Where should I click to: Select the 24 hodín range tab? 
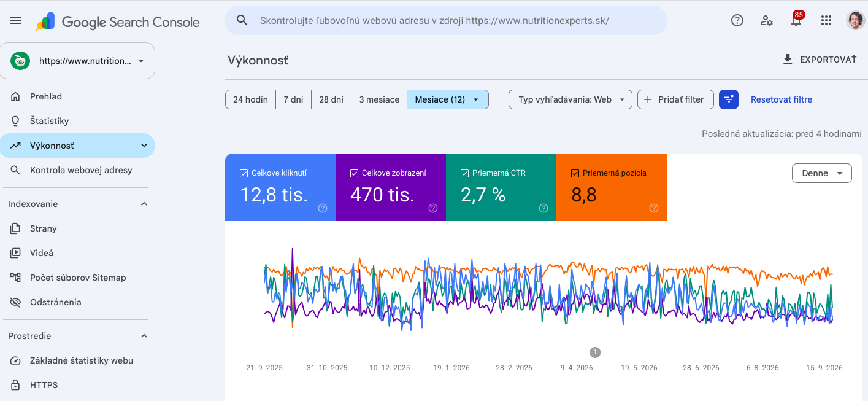click(250, 99)
